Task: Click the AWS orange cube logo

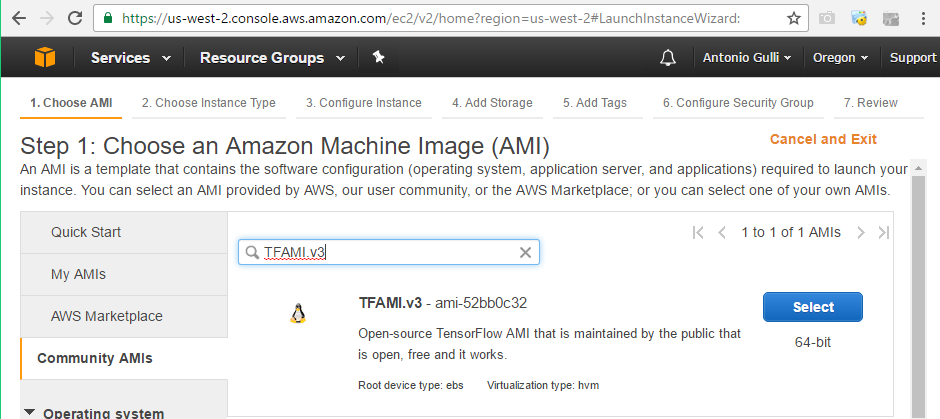Action: tap(45, 58)
